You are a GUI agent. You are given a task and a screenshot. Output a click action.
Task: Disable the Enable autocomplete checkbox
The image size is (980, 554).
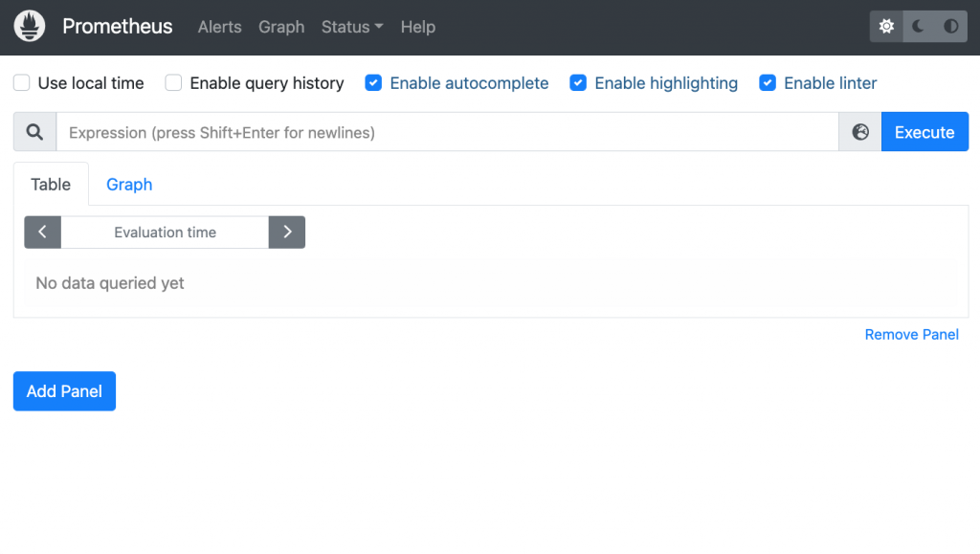click(374, 83)
